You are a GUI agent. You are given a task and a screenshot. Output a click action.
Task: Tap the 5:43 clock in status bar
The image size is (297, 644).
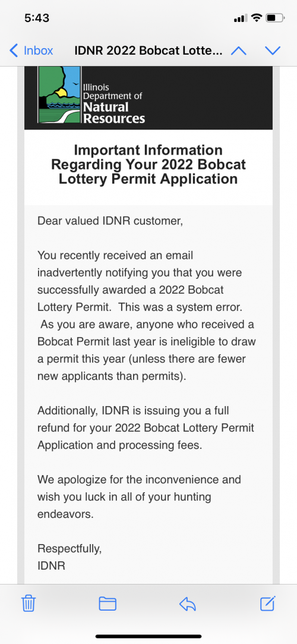tap(36, 18)
